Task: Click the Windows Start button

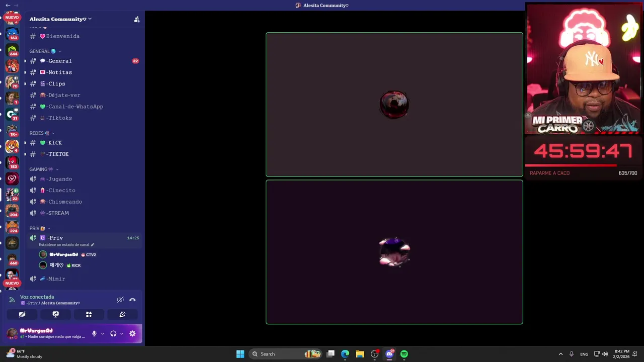Action: [240, 354]
